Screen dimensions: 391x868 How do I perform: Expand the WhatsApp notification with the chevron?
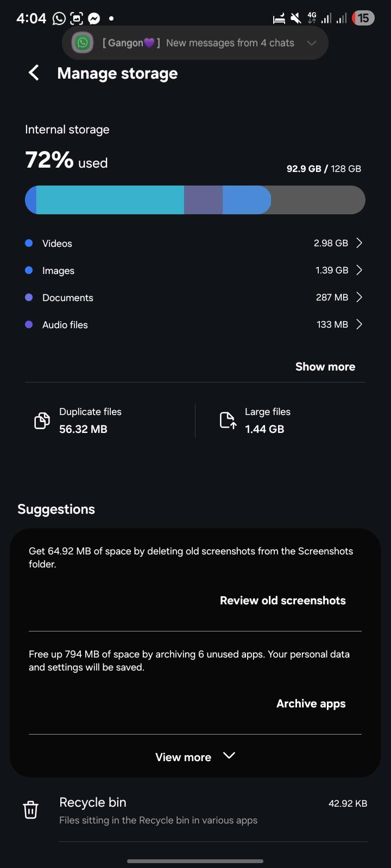coord(311,43)
